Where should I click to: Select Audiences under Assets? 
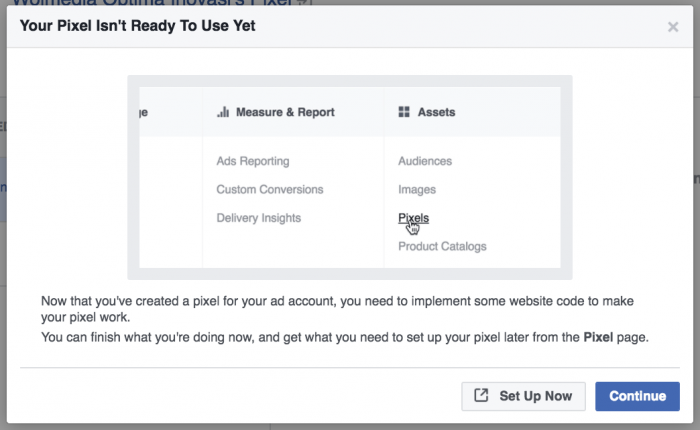[425, 161]
